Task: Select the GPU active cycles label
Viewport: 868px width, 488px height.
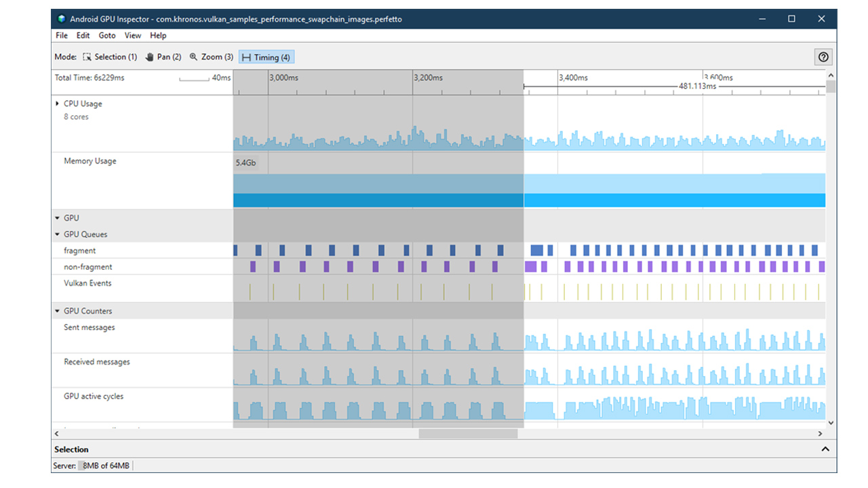Action: pyautogui.click(x=94, y=396)
